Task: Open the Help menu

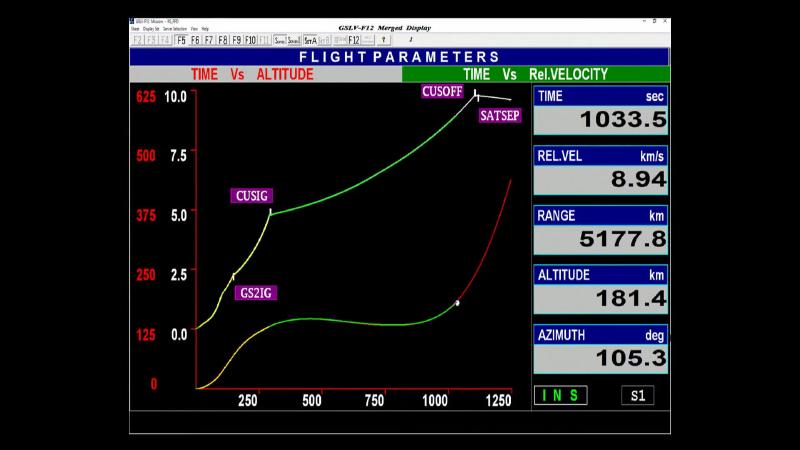Action: pos(205,29)
